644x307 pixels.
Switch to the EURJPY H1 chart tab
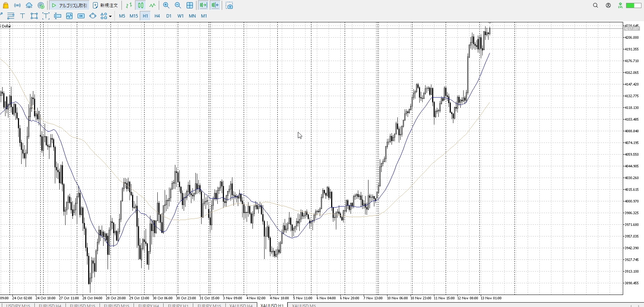[178, 305]
